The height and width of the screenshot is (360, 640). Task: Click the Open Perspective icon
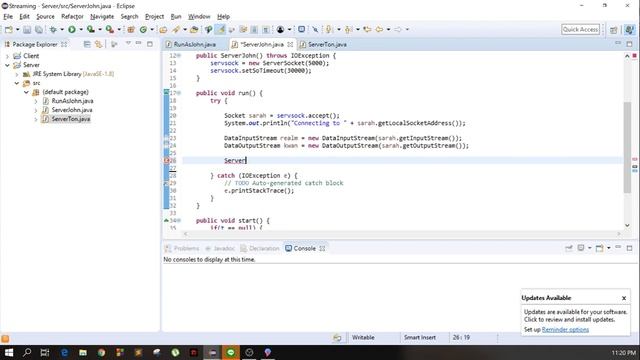[613, 30]
